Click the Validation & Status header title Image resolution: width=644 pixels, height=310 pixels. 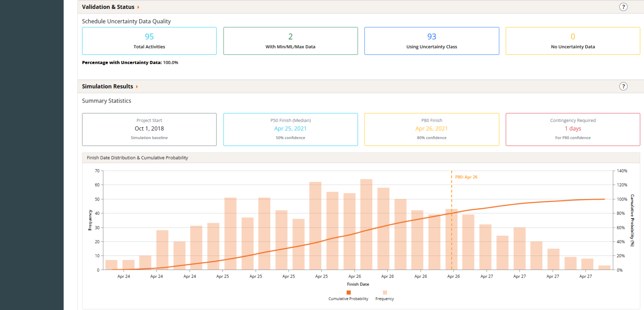[x=108, y=7]
